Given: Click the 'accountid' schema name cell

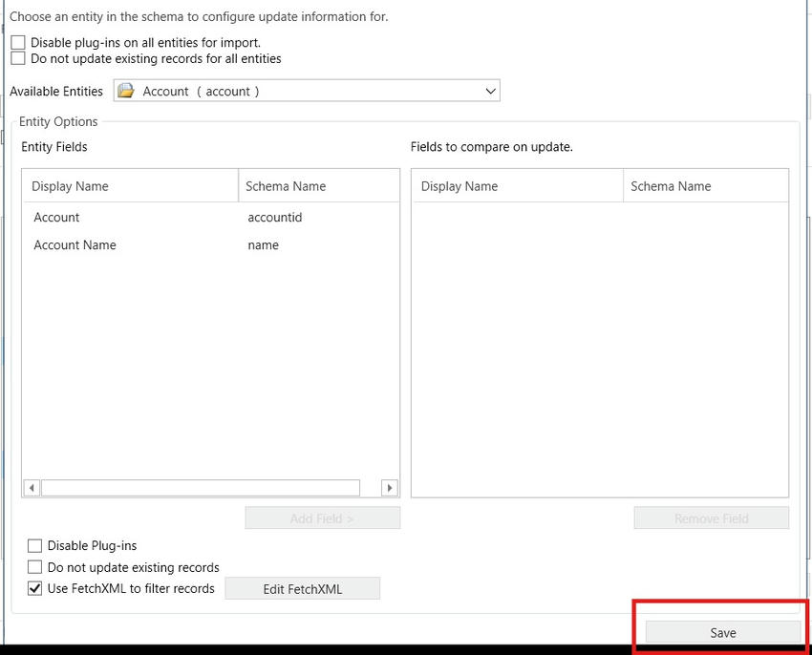Looking at the screenshot, I should click(274, 217).
